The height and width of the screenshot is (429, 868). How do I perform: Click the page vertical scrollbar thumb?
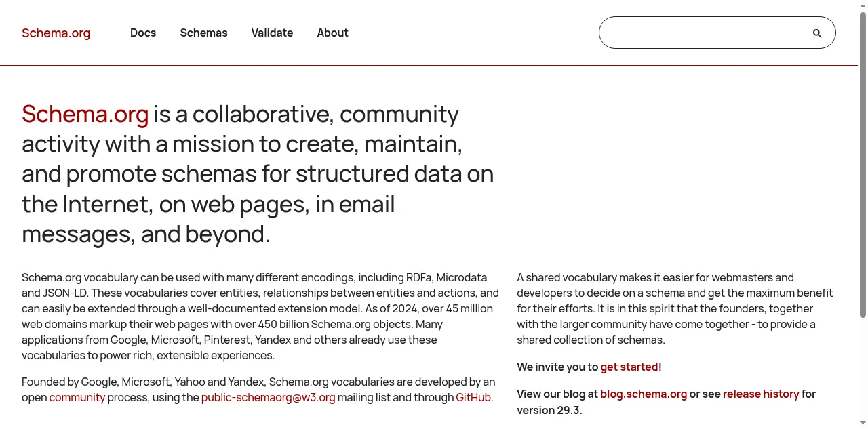(863, 165)
